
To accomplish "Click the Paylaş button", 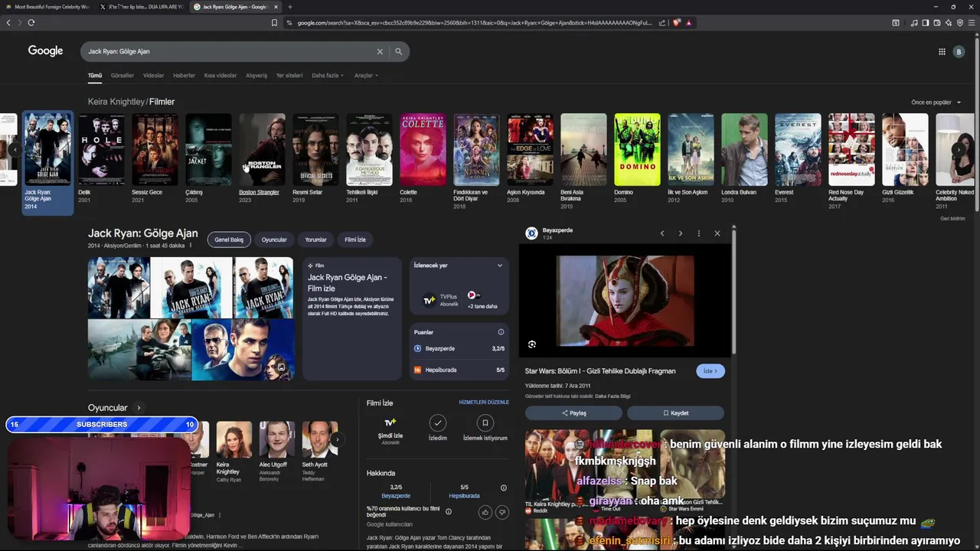I will click(x=574, y=413).
